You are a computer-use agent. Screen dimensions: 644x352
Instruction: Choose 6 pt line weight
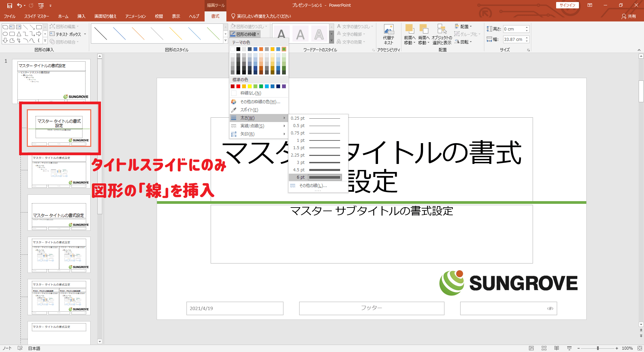[x=315, y=177]
